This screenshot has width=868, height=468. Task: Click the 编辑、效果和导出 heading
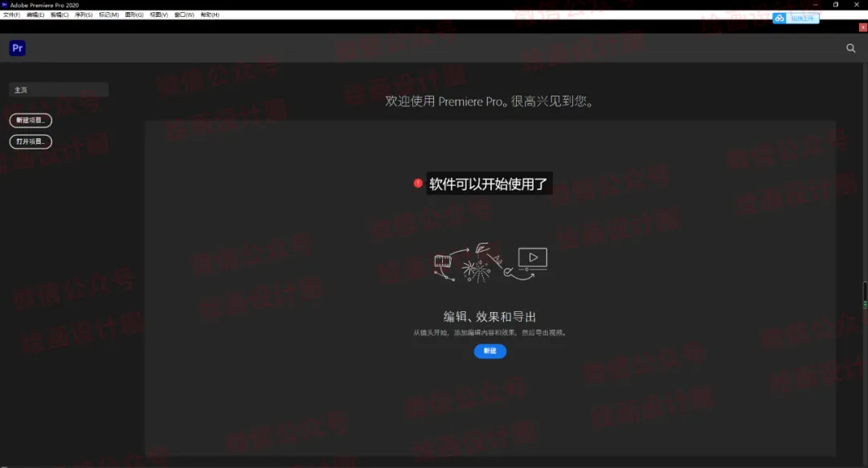tap(490, 317)
